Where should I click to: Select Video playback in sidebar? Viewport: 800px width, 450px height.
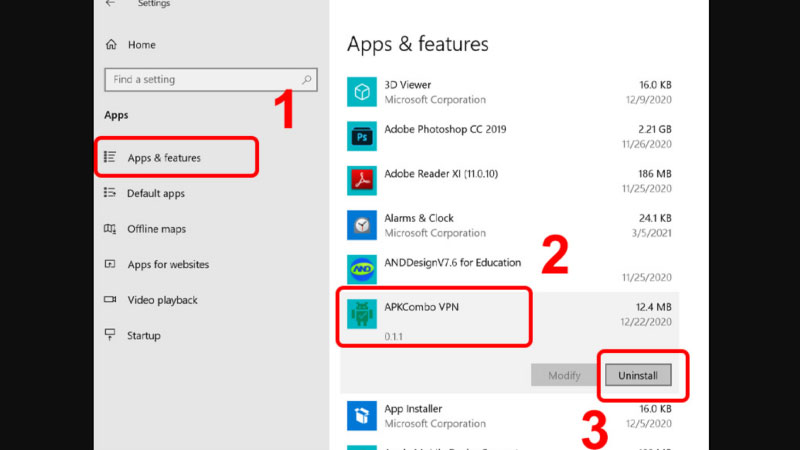(162, 300)
